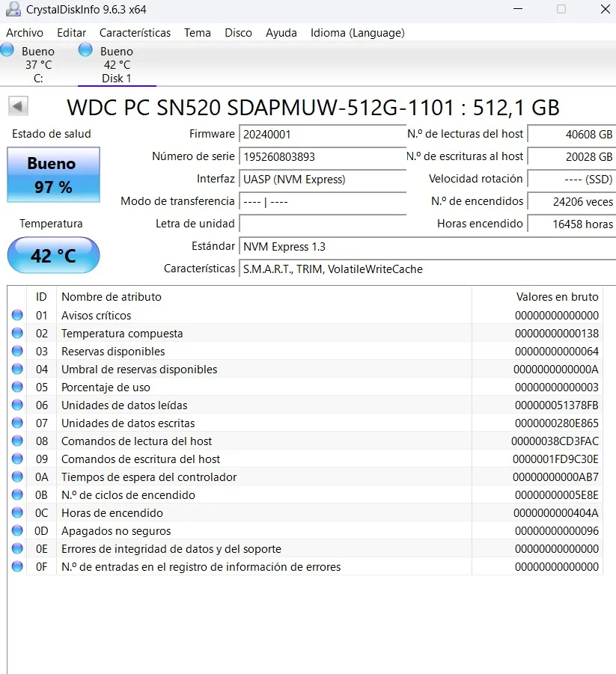Image resolution: width=616 pixels, height=674 pixels.
Task: Click status orb of registro de información de errores
Action: pyautogui.click(x=17, y=566)
